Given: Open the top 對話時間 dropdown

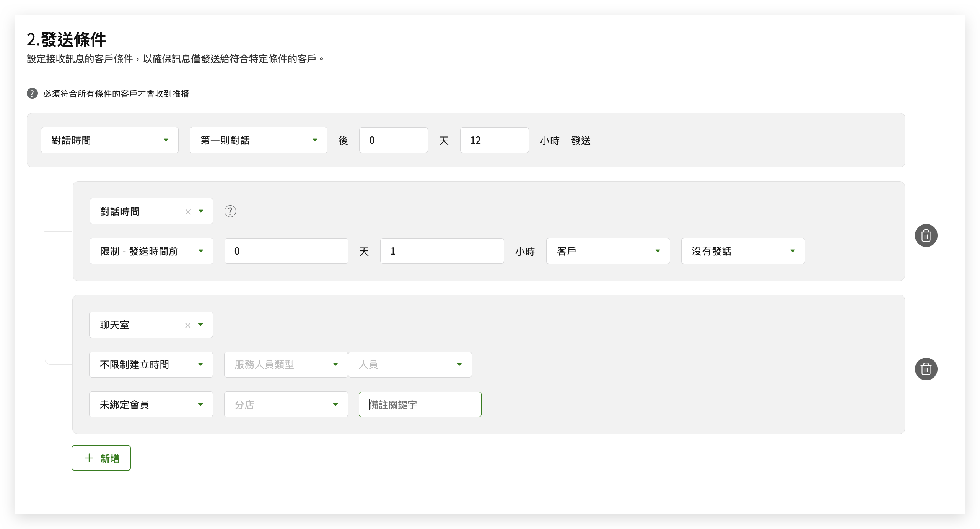Looking at the screenshot, I should coord(110,140).
